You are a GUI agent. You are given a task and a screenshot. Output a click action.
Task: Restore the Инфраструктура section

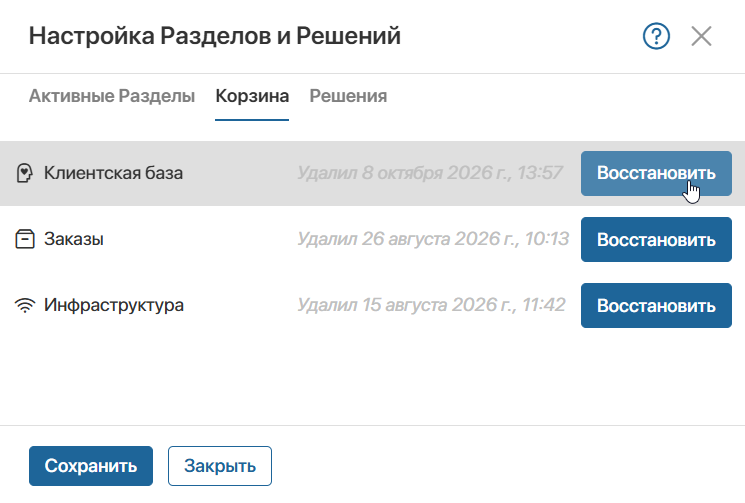tap(656, 305)
